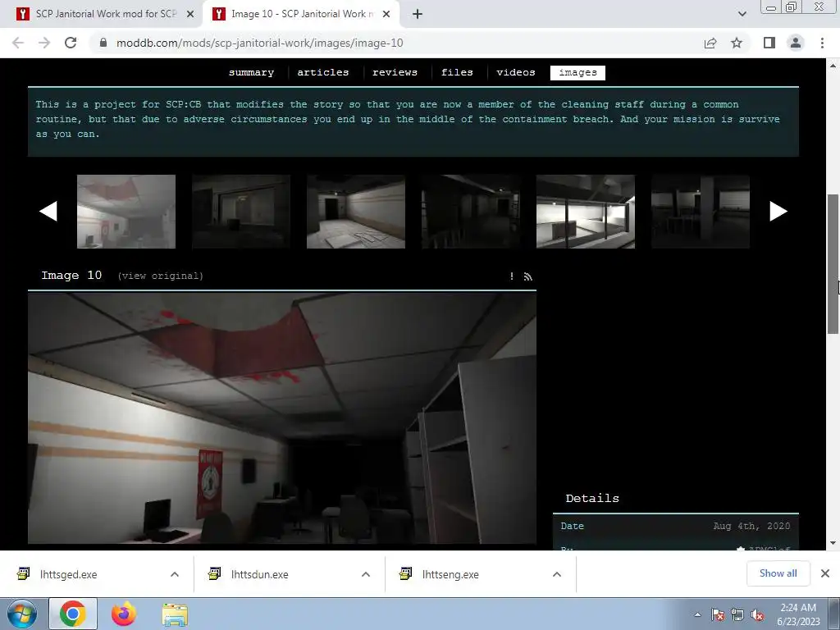Open the videos section
Screen dimensions: 840x630
tap(516, 72)
